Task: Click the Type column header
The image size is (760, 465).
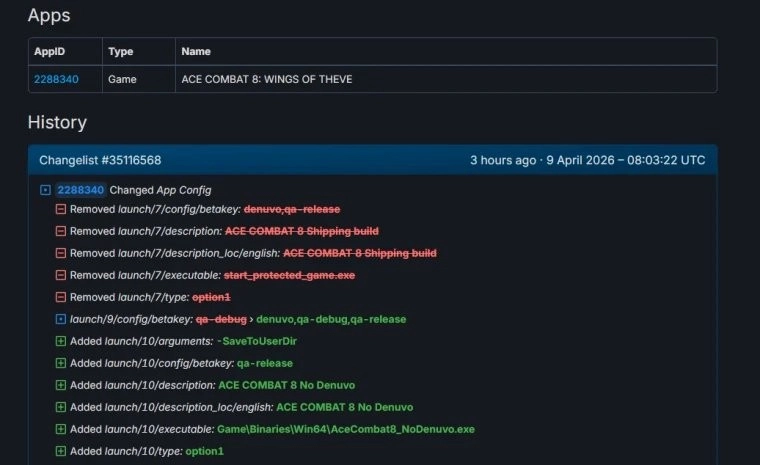Action: (x=120, y=51)
